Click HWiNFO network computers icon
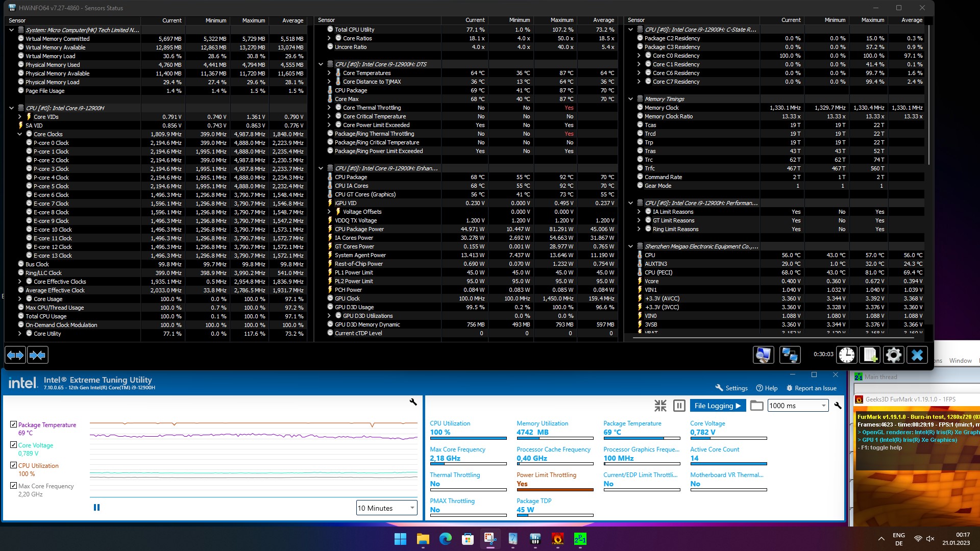 790,355
